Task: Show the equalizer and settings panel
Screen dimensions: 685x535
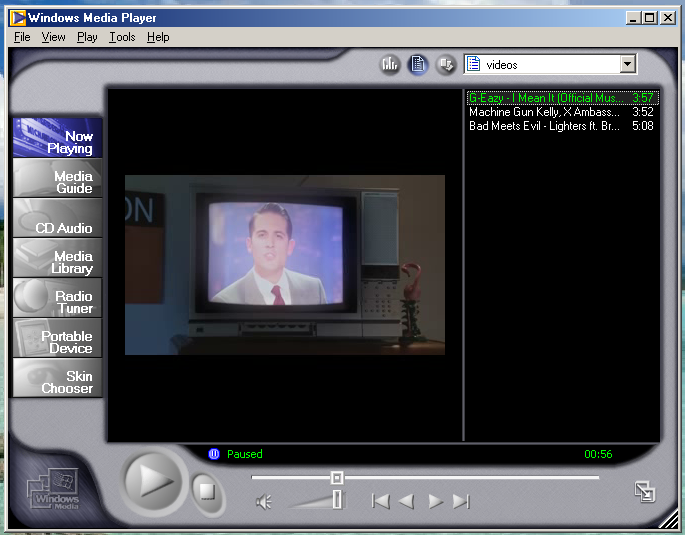Action: pos(390,65)
